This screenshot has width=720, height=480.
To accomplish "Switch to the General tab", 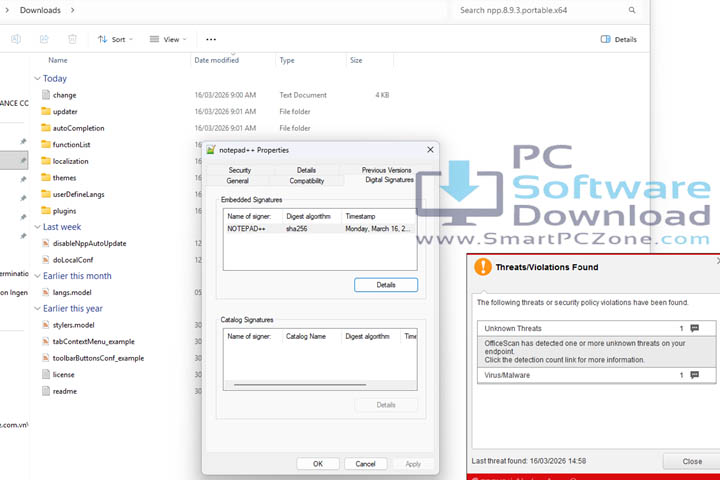I will (x=237, y=181).
